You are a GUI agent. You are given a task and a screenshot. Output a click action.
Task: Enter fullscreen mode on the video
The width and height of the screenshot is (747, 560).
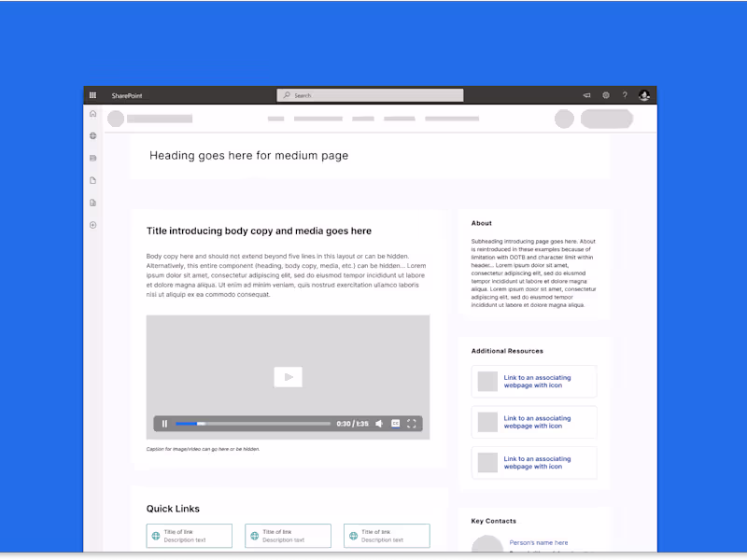(411, 424)
